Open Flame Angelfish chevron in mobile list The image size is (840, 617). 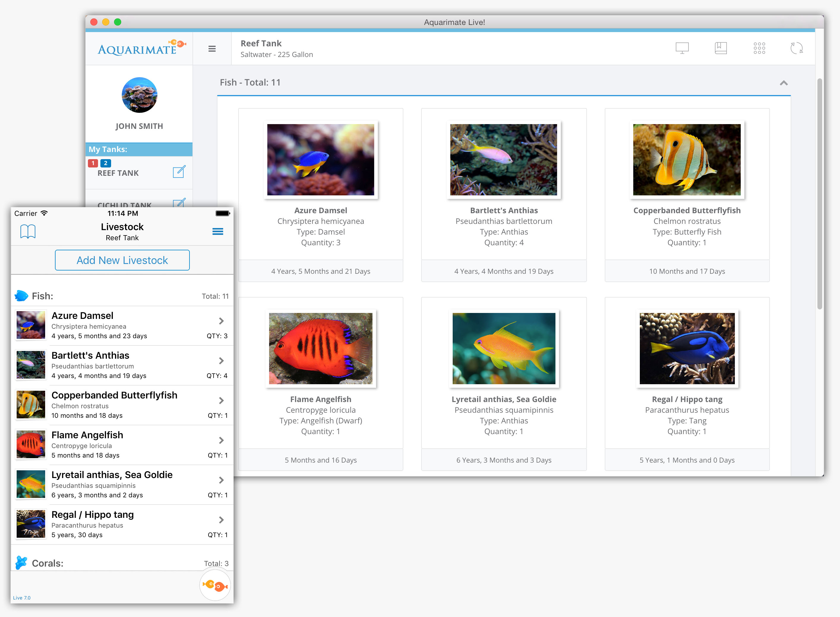click(221, 440)
